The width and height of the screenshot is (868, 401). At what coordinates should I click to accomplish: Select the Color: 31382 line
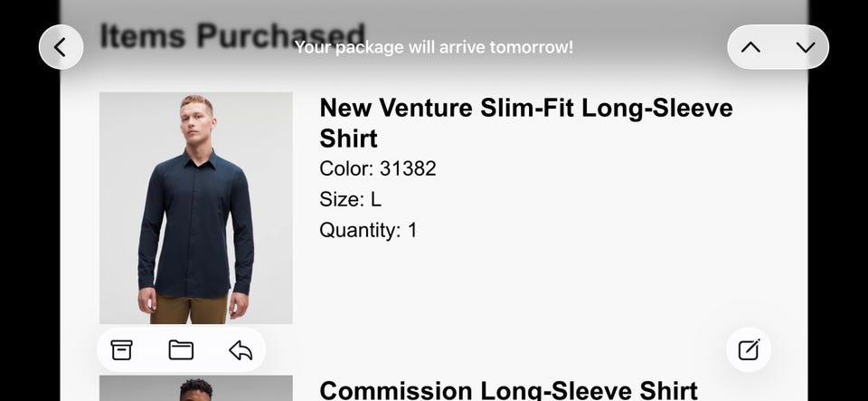pyautogui.click(x=378, y=168)
